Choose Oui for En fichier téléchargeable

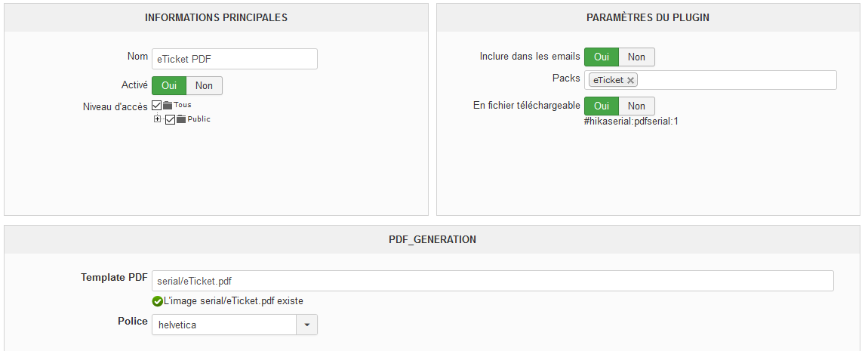coord(602,106)
